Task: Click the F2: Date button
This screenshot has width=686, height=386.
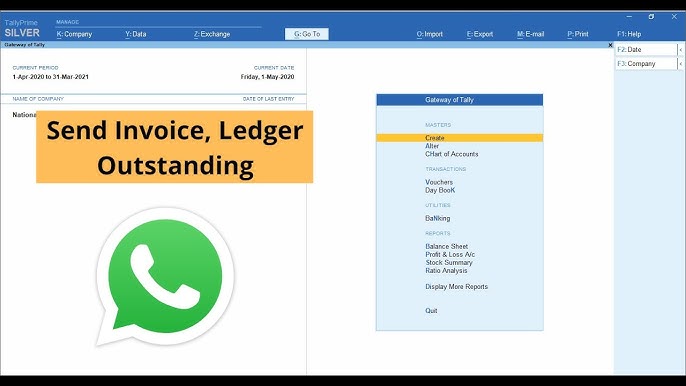Action: 646,49
